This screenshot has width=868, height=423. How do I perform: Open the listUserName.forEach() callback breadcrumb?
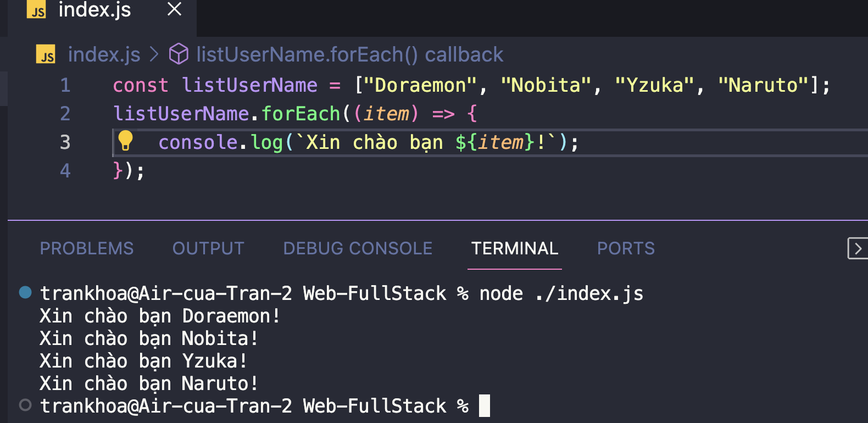coord(349,54)
